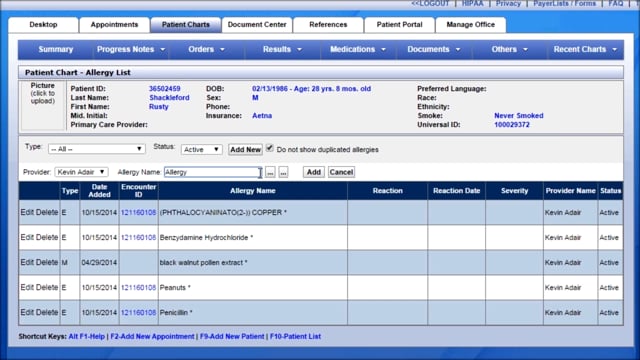Click last name Shackleford
This screenshot has width=640, height=360.
(x=169, y=98)
